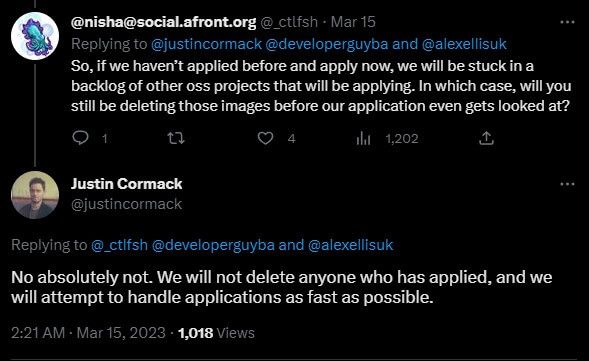Image resolution: width=589 pixels, height=361 pixels.
Task: Open @justincormack mention in first reply line
Action: pyautogui.click(x=206, y=44)
